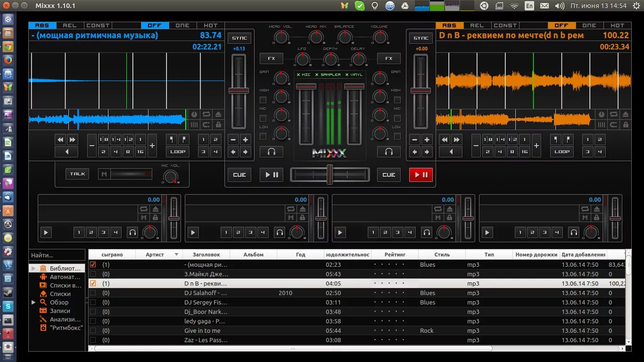Image resolution: width=644 pixels, height=362 pixels.
Task: Toggle SAMPLER section visibility
Action: [x=327, y=75]
